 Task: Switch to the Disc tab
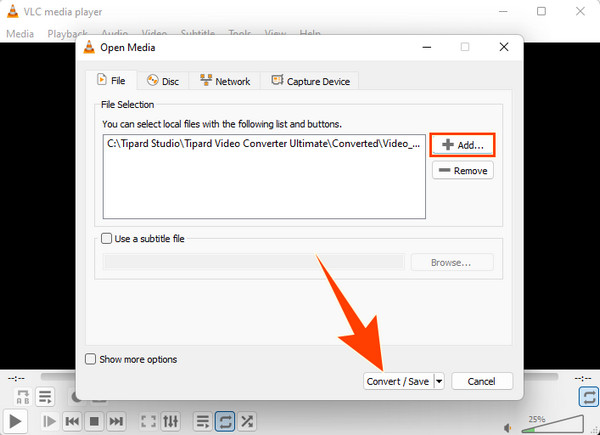[x=163, y=81]
